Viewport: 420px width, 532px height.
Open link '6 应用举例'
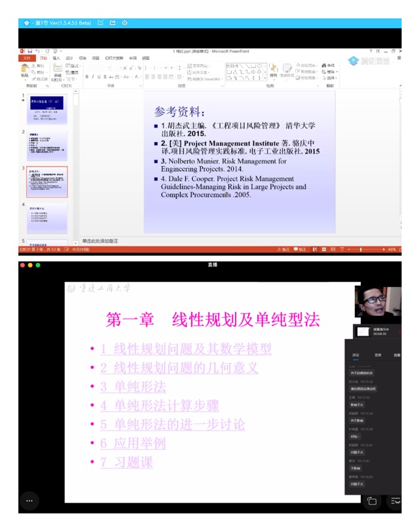133,443
